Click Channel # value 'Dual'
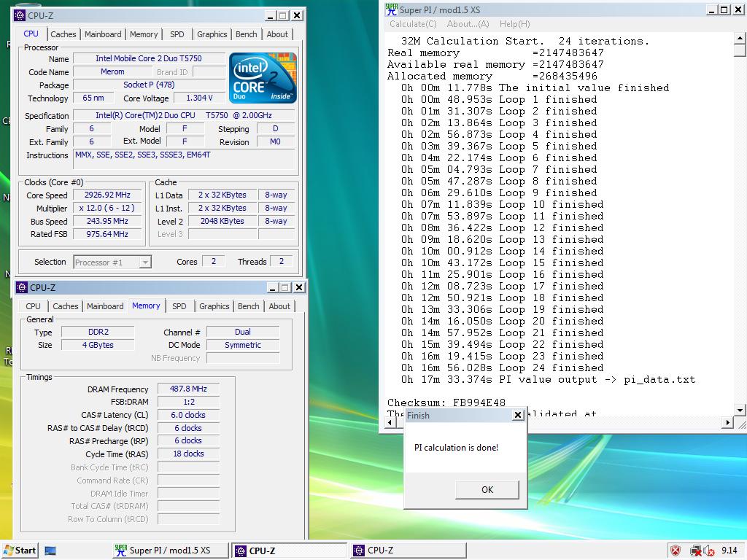This screenshot has height=560, width=747. (243, 332)
